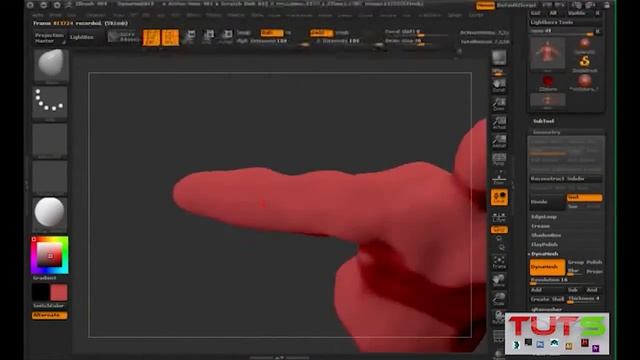
Task: Click the Actual size icon
Action: [499, 122]
